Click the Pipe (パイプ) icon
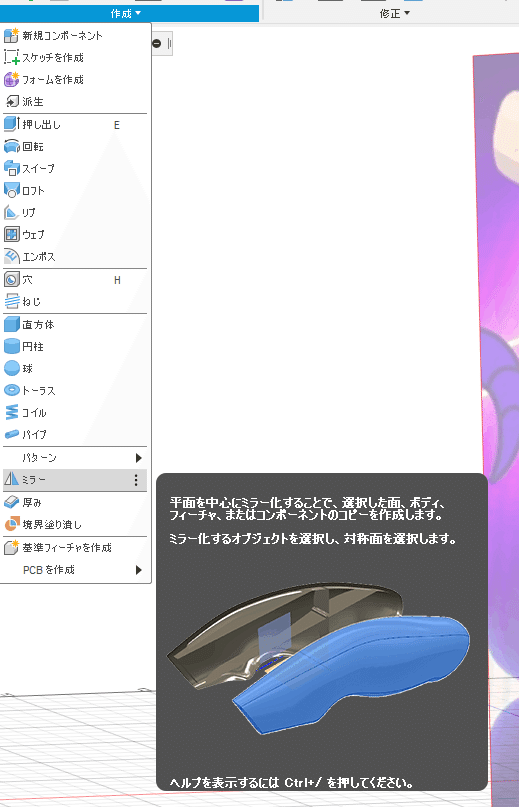The width and height of the screenshot is (519, 807). [11, 434]
